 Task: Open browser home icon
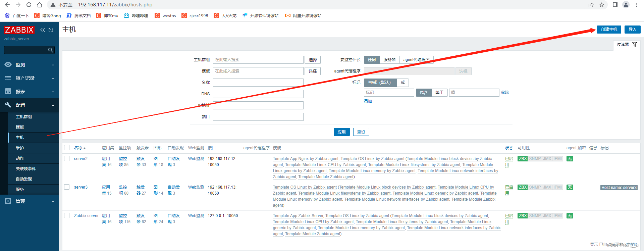[x=40, y=5]
